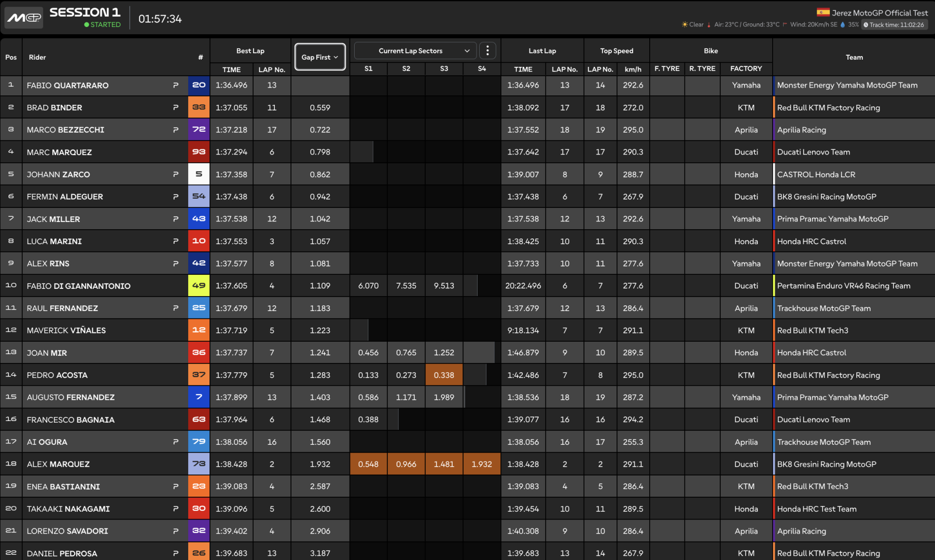
Task: Click the track time clock badge
Action: tap(895, 24)
